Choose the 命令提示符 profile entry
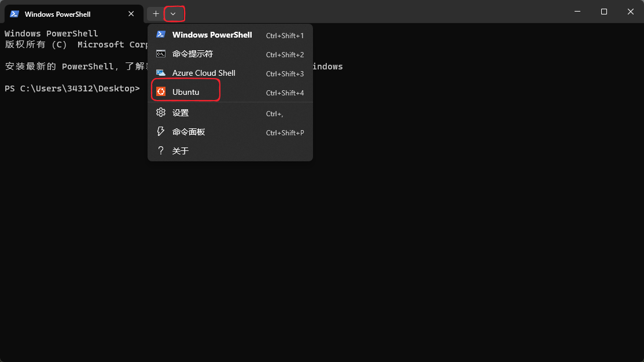This screenshot has height=362, width=644. (193, 54)
